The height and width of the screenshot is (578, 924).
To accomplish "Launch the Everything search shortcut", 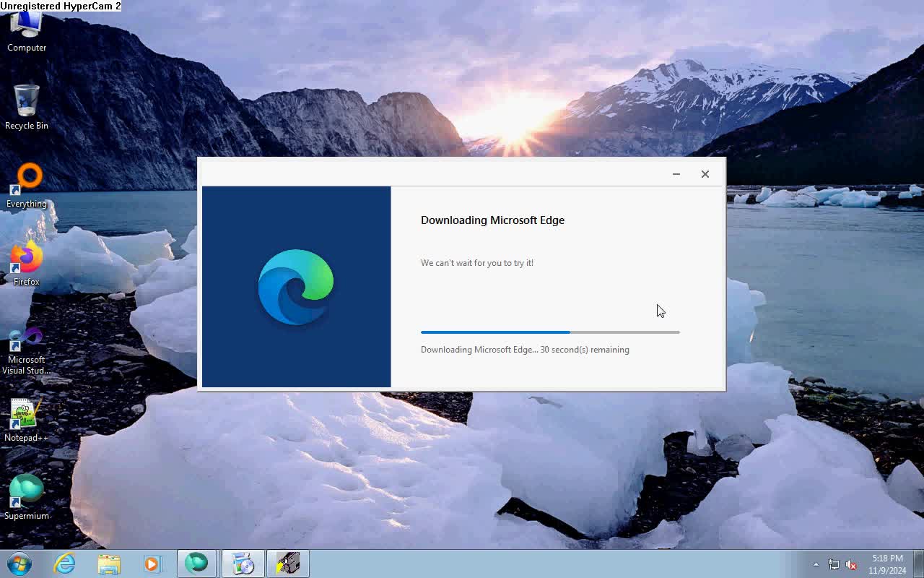I will 27,186.
